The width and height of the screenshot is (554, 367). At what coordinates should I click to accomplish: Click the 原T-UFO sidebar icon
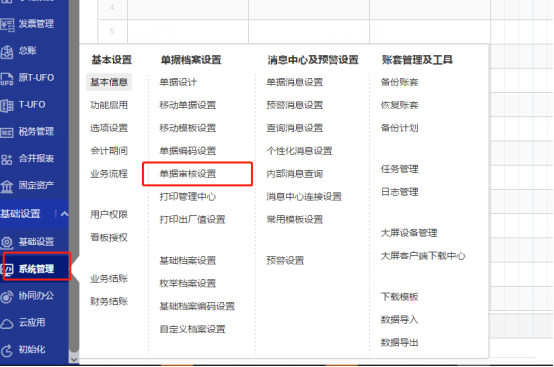[x=7, y=79]
